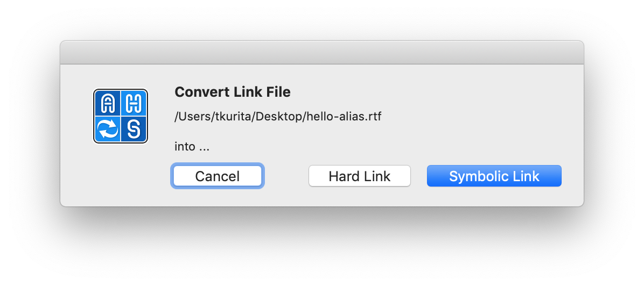The height and width of the screenshot is (286, 644).
Task: Click the black backdrop below the dialog
Action: click(321, 247)
